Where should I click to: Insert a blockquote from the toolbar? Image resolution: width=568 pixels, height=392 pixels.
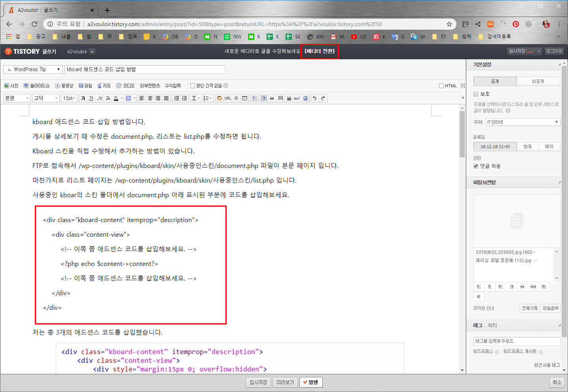click(272, 98)
